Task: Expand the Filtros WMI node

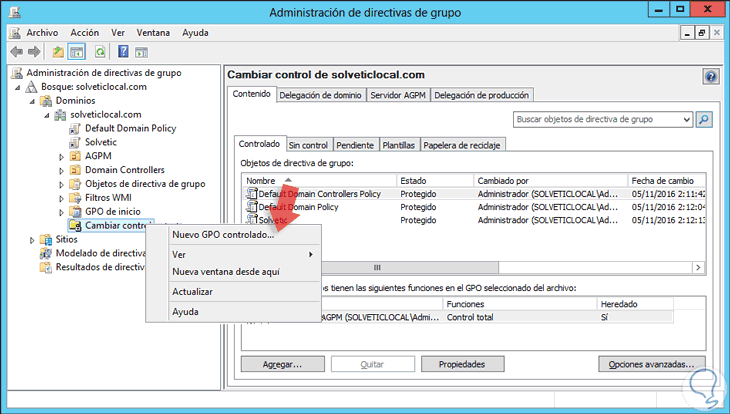Action: point(61,198)
